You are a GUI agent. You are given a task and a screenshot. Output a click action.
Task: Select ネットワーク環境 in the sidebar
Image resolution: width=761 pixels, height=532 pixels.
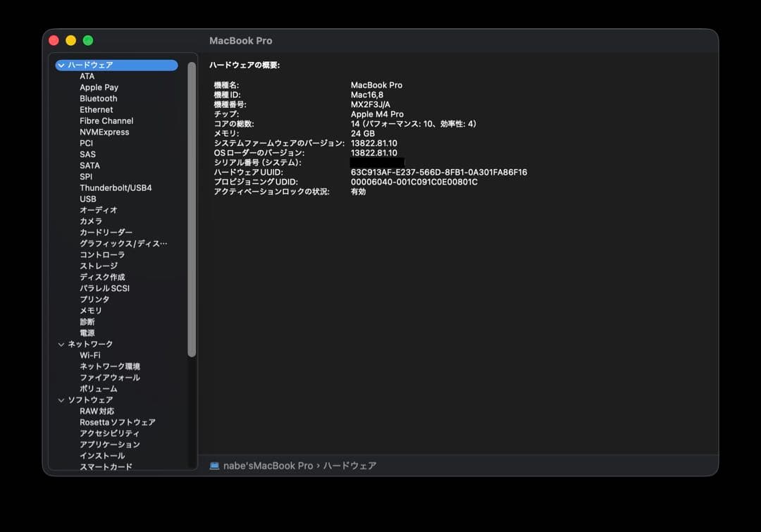click(110, 366)
